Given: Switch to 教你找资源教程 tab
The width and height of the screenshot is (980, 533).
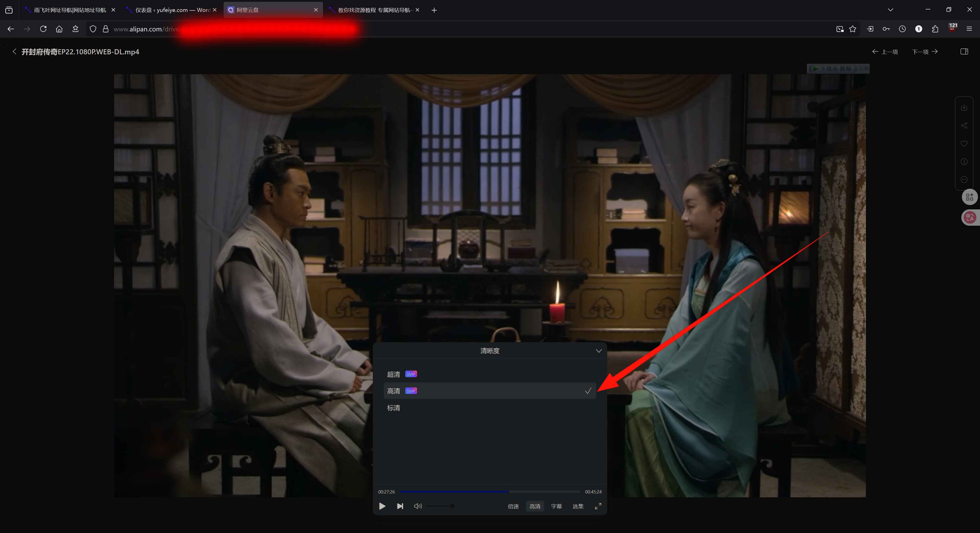Looking at the screenshot, I should (375, 10).
